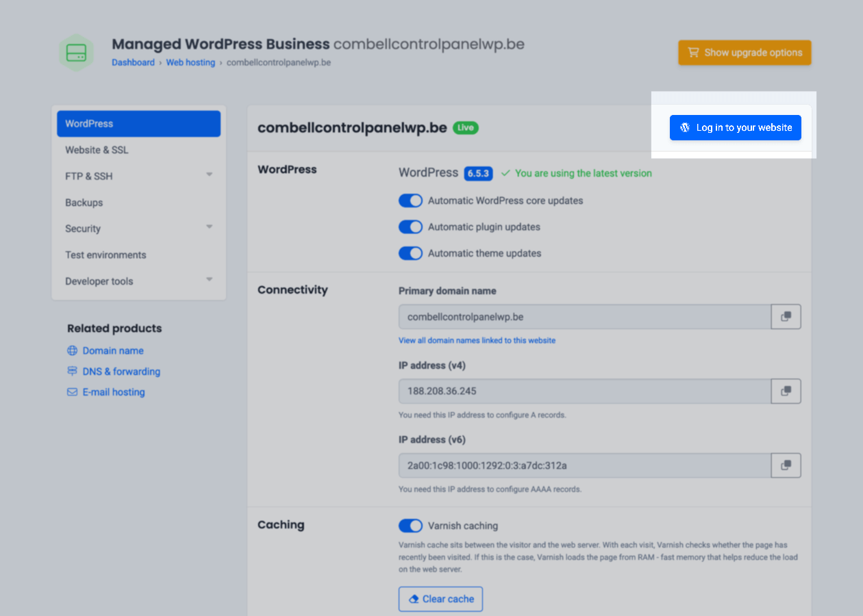Screen dimensions: 863x616
Task: Click the envelope icon beside E-mail hosting
Action: (x=72, y=392)
